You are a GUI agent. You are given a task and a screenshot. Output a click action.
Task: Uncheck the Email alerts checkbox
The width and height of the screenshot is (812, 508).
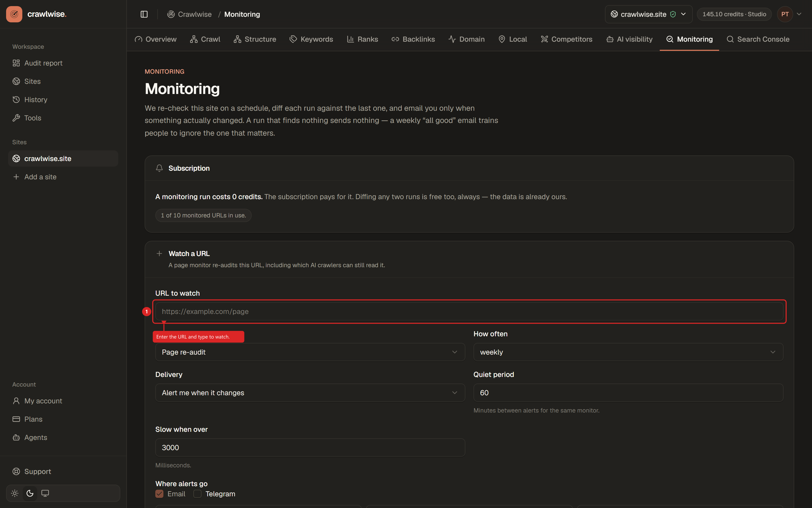[159, 494]
